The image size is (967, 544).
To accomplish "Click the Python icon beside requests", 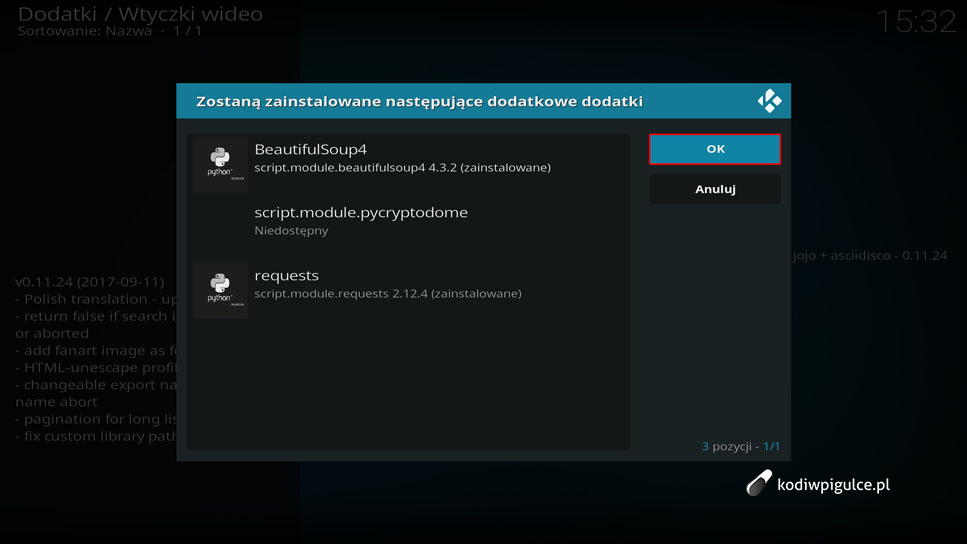I will pos(220,290).
